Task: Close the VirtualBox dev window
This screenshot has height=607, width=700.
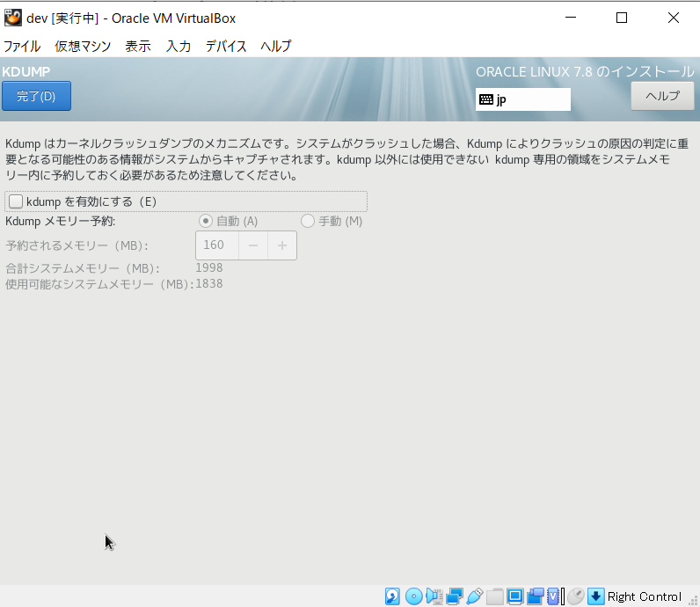Action: [674, 18]
